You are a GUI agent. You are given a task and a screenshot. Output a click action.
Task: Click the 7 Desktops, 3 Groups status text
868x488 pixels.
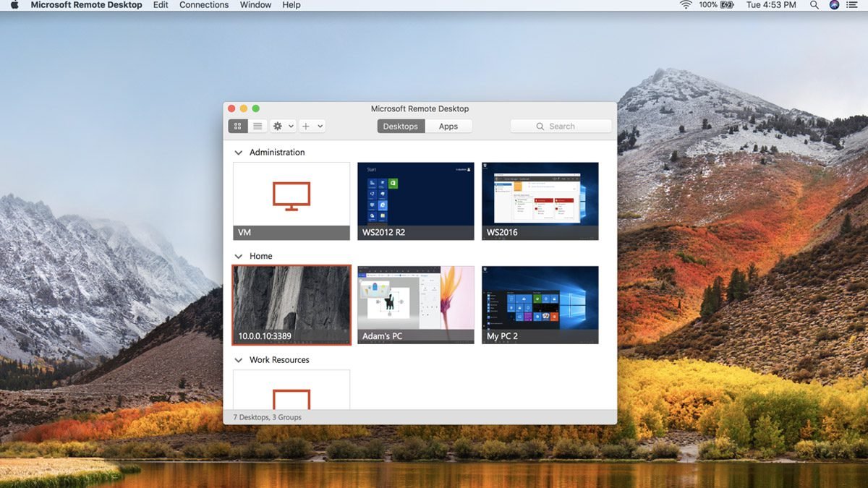pyautogui.click(x=267, y=417)
